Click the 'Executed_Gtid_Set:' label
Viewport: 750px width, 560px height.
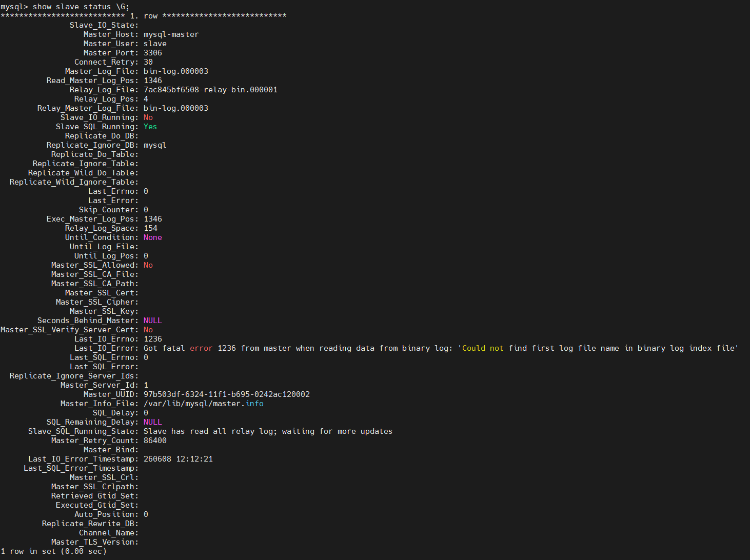97,505
